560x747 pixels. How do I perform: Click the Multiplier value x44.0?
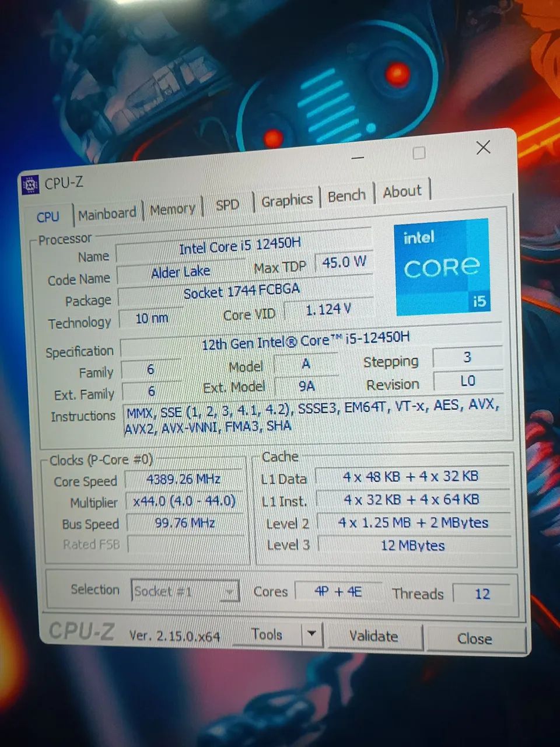coord(184,501)
